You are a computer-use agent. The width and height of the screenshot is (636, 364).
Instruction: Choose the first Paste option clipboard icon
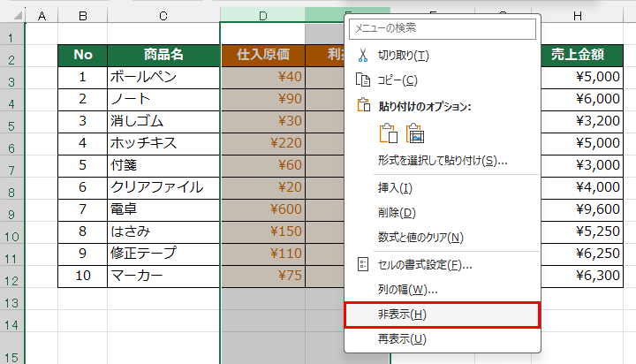[x=388, y=133]
